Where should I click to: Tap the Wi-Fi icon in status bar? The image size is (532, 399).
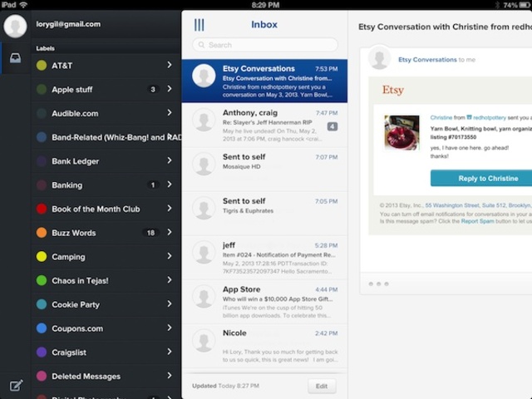click(x=23, y=5)
